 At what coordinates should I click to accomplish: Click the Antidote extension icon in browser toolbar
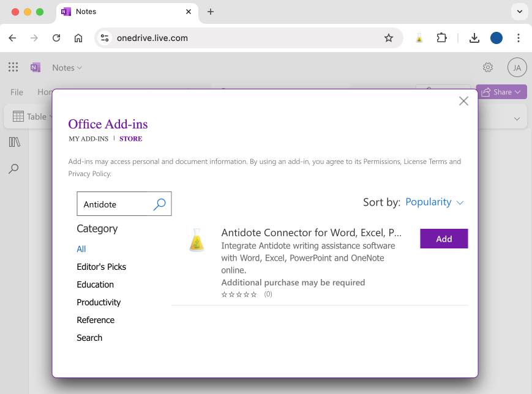point(419,38)
